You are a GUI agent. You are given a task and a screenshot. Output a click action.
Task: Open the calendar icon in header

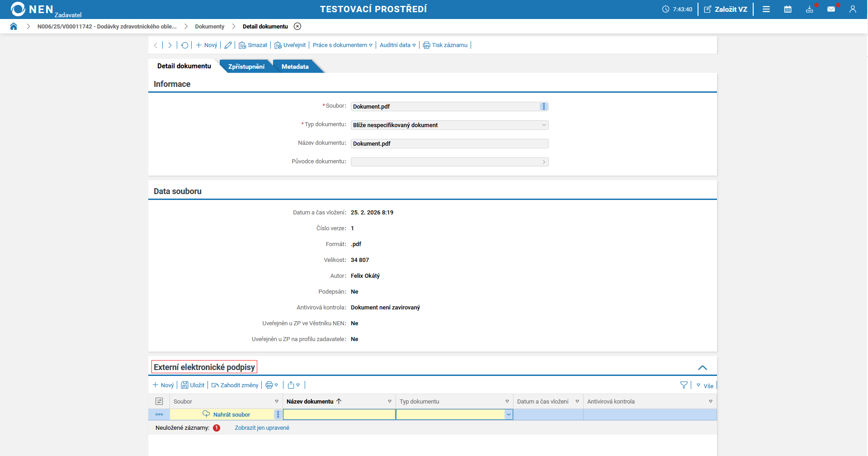coord(788,9)
